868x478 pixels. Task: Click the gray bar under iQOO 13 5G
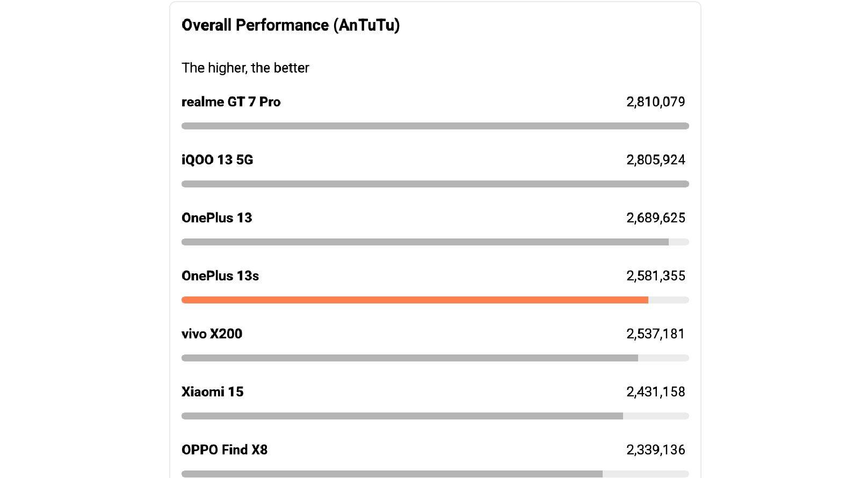click(435, 184)
